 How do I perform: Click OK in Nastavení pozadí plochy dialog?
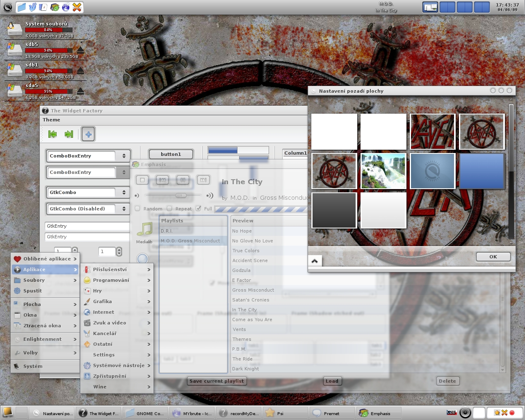coord(493,257)
